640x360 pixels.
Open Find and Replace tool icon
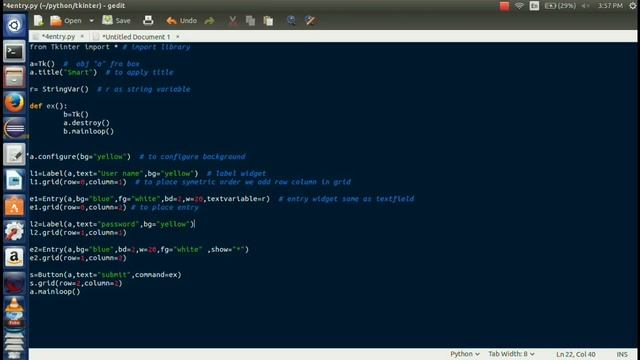coord(310,20)
